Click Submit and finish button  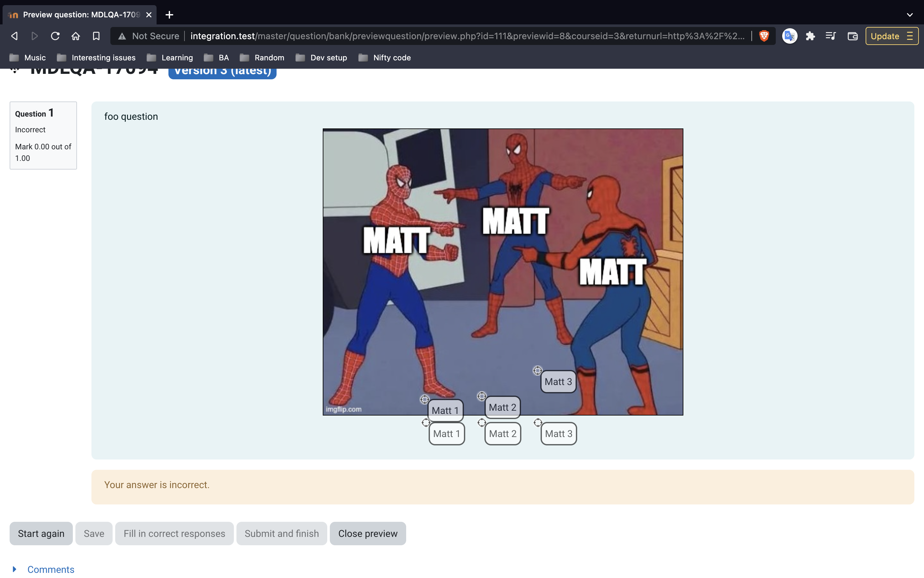coord(282,533)
